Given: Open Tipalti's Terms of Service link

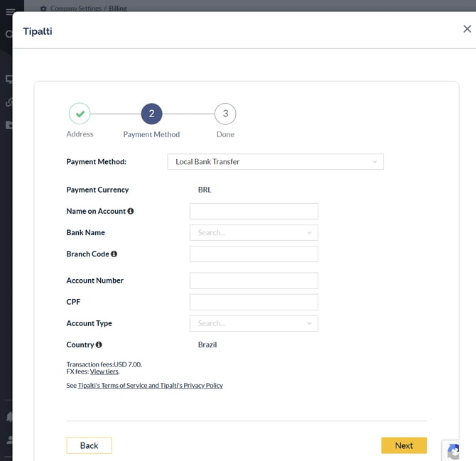Looking at the screenshot, I should click(x=151, y=385).
